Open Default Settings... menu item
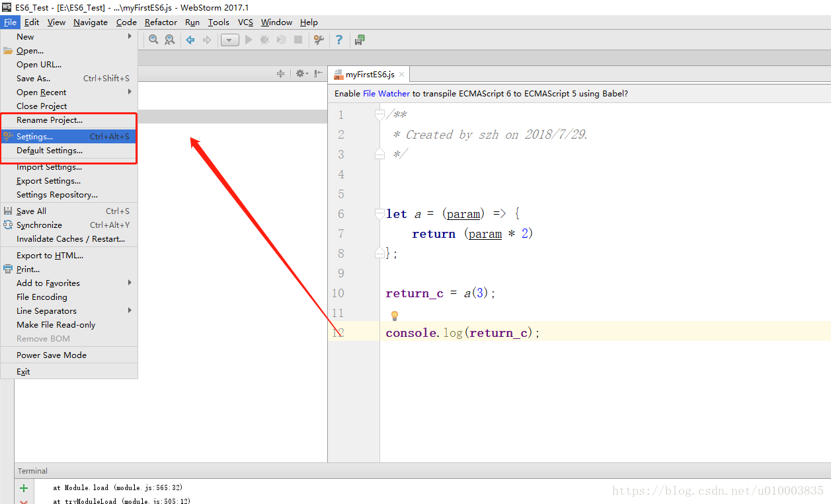The image size is (831, 504). point(69,151)
